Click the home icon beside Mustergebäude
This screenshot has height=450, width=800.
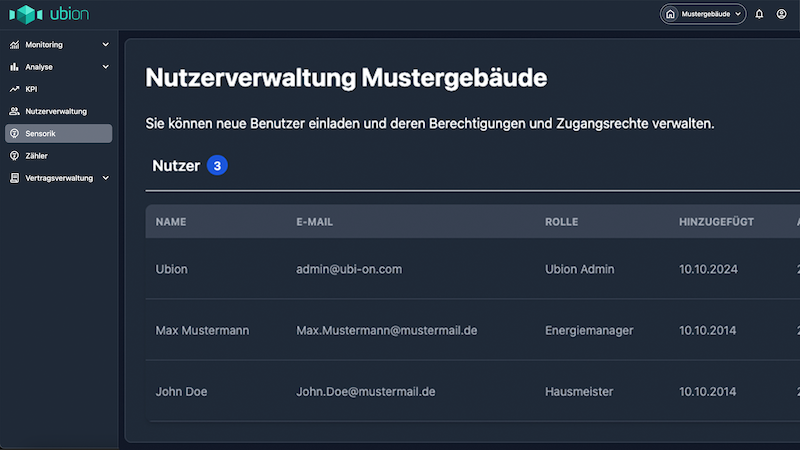click(x=670, y=15)
